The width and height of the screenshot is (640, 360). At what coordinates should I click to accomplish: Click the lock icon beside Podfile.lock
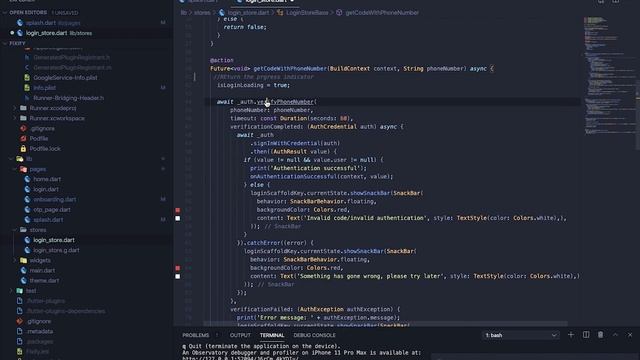click(23, 149)
